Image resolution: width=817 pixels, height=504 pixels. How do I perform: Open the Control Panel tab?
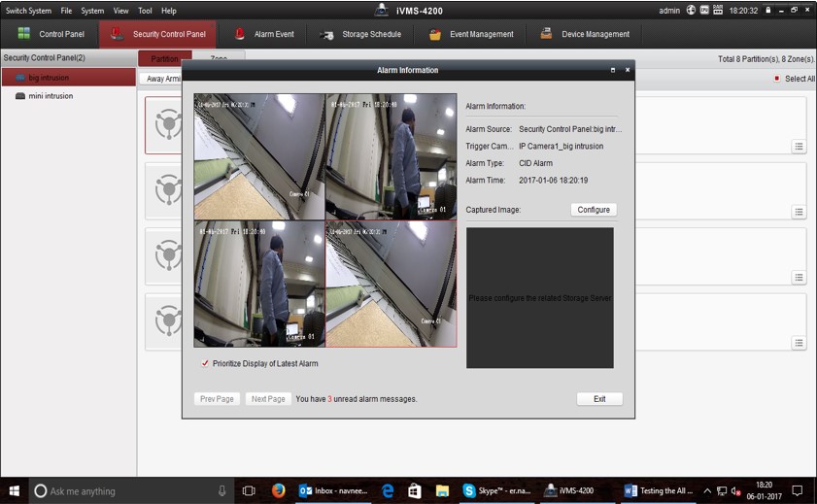[x=51, y=34]
